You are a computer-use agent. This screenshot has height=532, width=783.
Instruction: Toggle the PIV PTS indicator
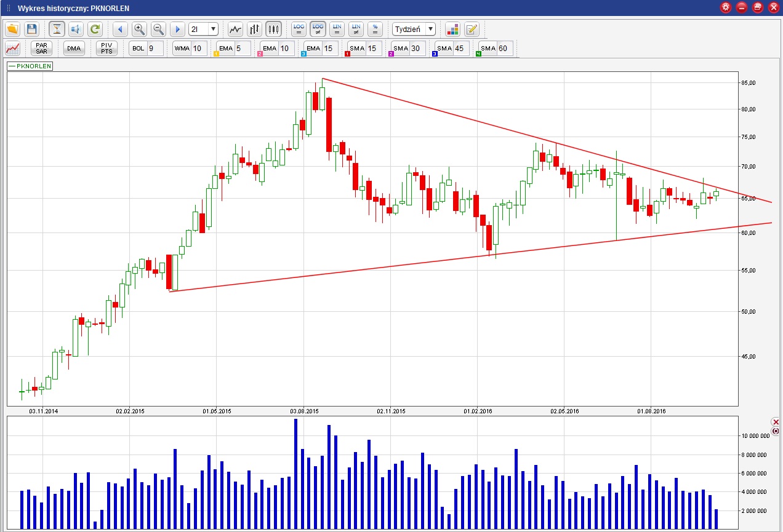click(x=106, y=48)
